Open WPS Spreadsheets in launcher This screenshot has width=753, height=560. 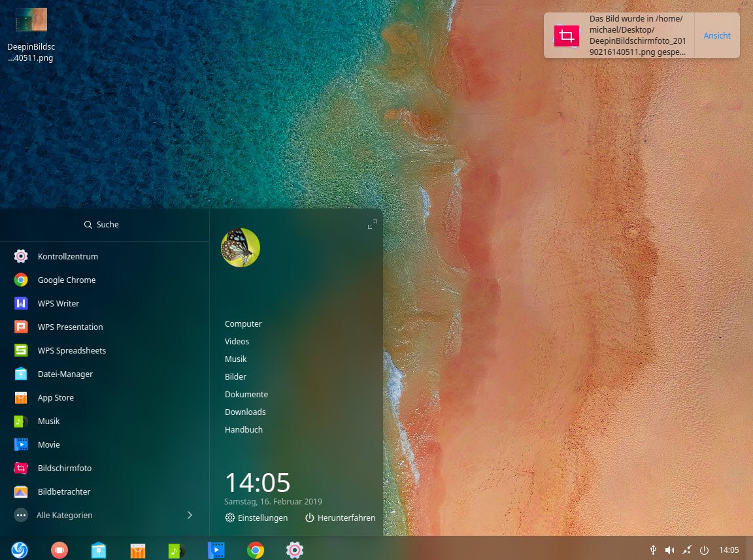104,351
